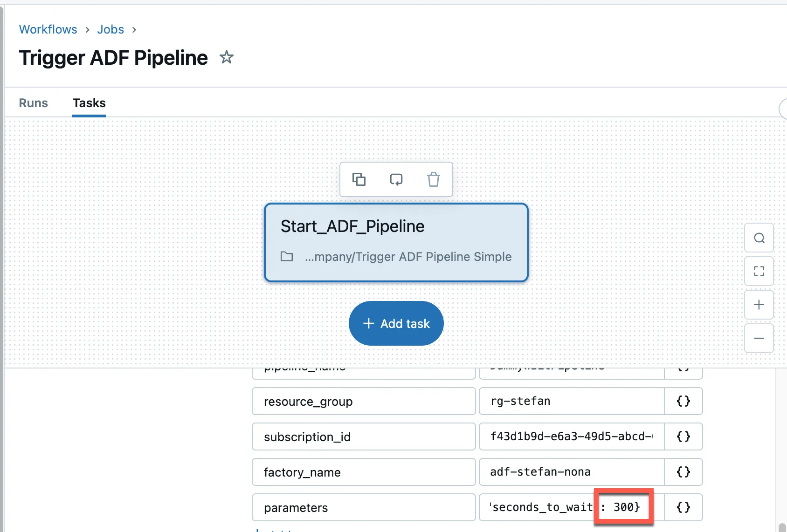
Task: Click the middle icon in the task toolbar
Action: point(396,179)
